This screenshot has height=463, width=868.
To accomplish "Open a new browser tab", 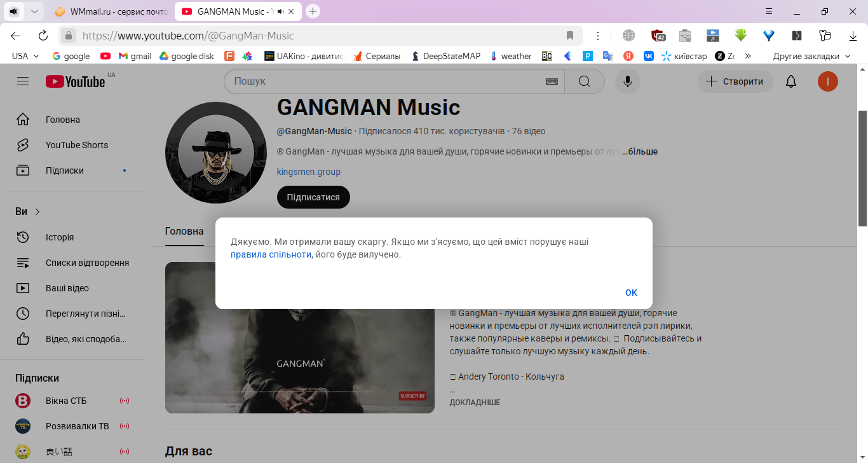I will (x=313, y=11).
